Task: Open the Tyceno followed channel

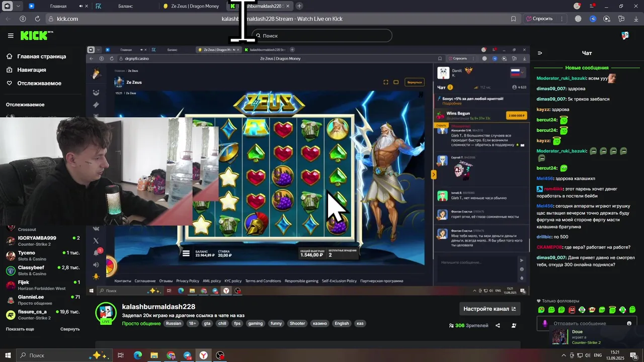Action: [x=43, y=255]
